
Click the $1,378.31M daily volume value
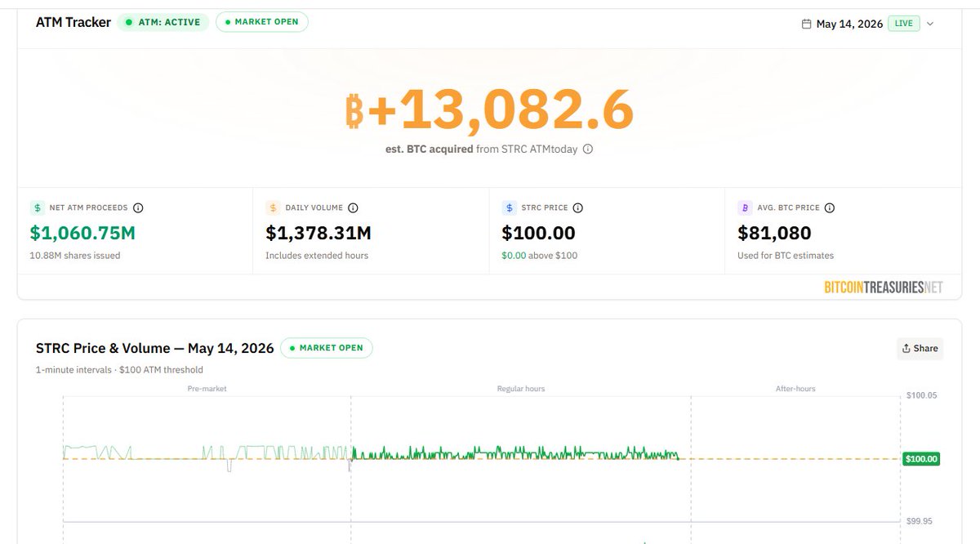(318, 233)
